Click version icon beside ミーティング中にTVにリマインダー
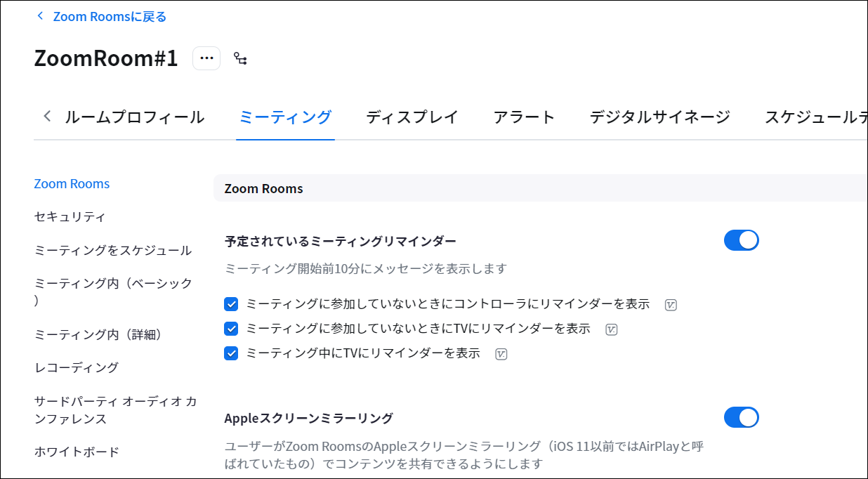 [501, 354]
